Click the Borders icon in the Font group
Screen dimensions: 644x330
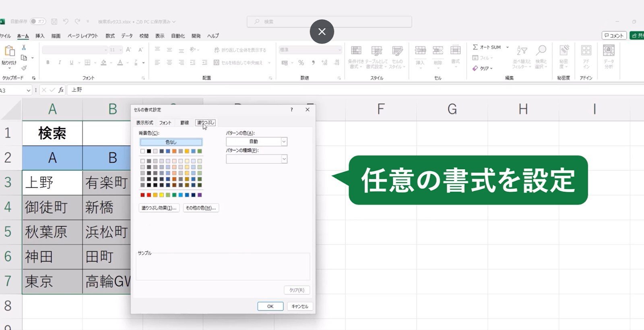click(x=87, y=62)
